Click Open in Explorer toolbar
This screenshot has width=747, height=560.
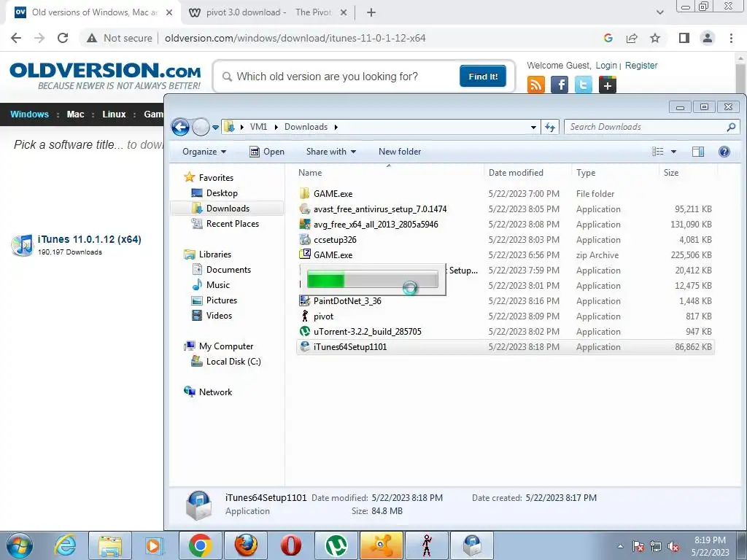click(x=267, y=152)
